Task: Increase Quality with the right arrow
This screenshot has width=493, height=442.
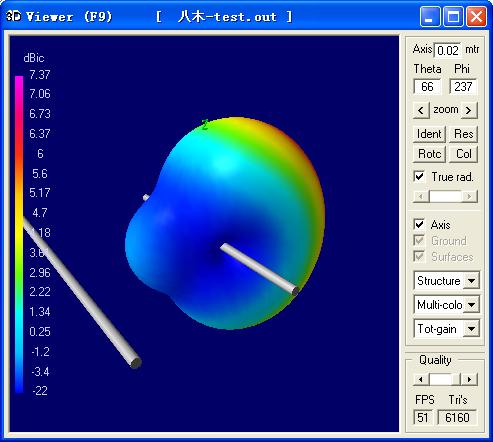Action: click(x=469, y=379)
